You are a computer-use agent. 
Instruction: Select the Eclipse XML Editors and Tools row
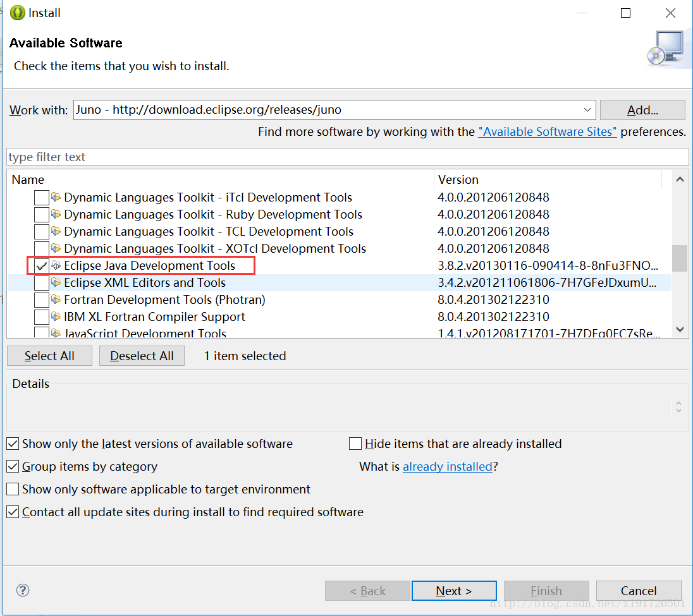pos(340,282)
